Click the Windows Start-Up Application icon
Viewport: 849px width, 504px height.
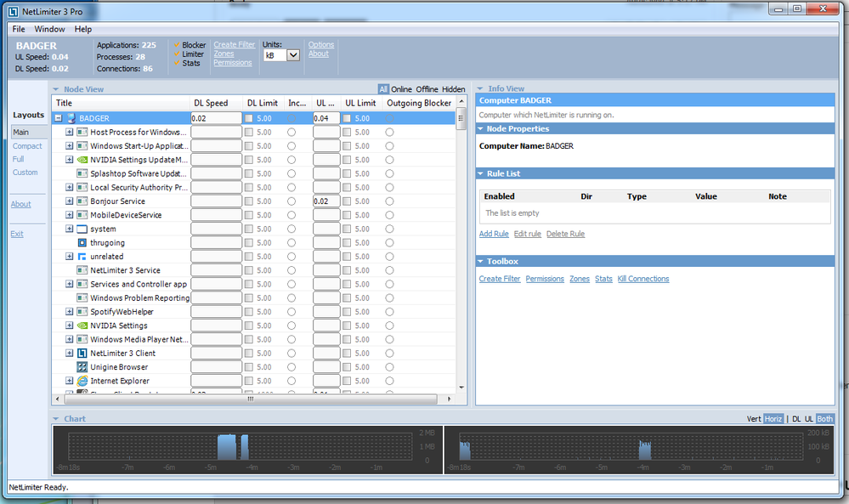pos(82,146)
